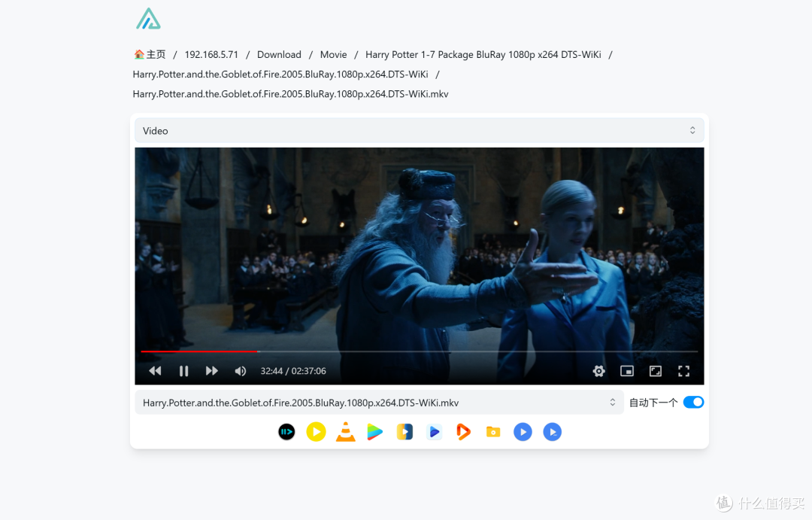Open the video in IINA player
The width and height of the screenshot is (812, 520).
[x=286, y=432]
